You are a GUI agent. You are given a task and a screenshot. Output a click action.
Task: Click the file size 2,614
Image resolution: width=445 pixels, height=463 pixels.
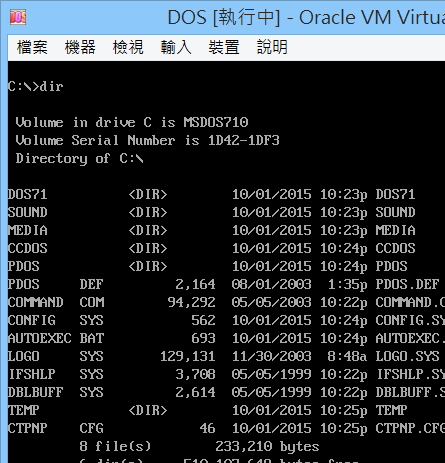(x=195, y=392)
